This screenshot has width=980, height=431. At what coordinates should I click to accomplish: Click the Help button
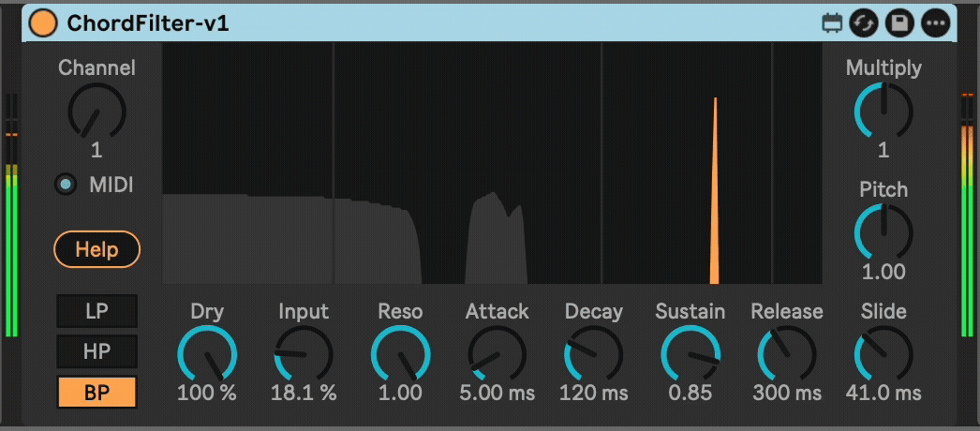pyautogui.click(x=97, y=250)
